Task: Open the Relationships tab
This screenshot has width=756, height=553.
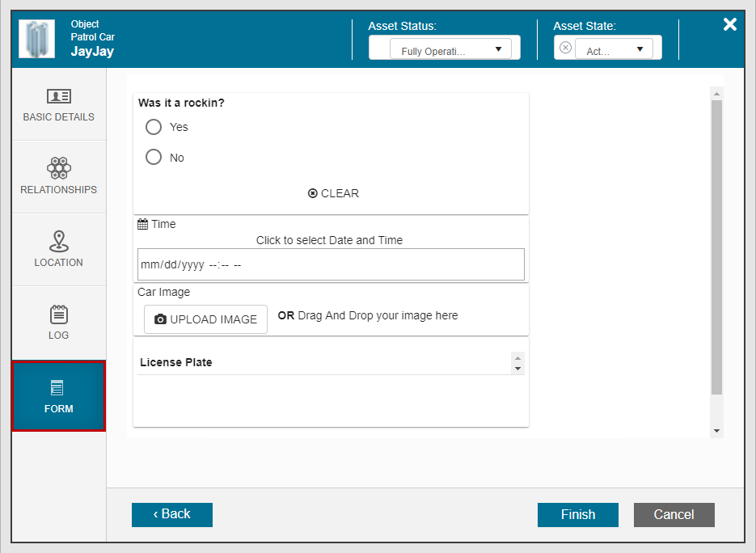Action: point(58,177)
